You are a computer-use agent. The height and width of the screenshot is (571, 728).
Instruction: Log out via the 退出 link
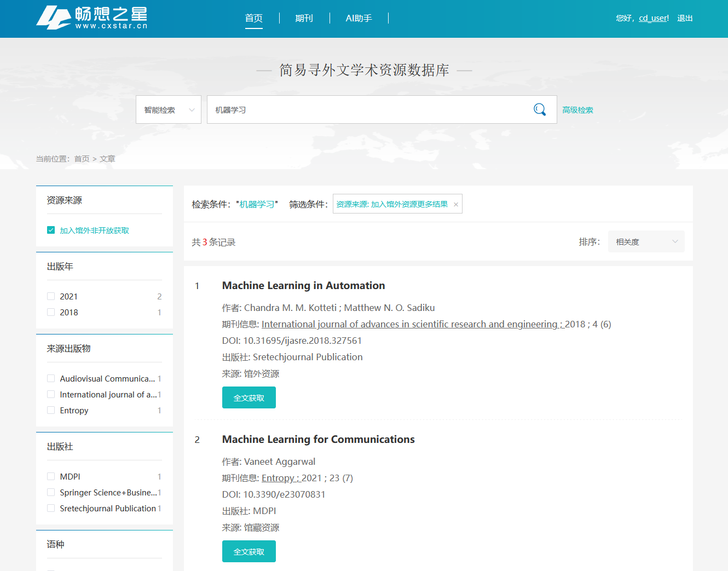[685, 18]
